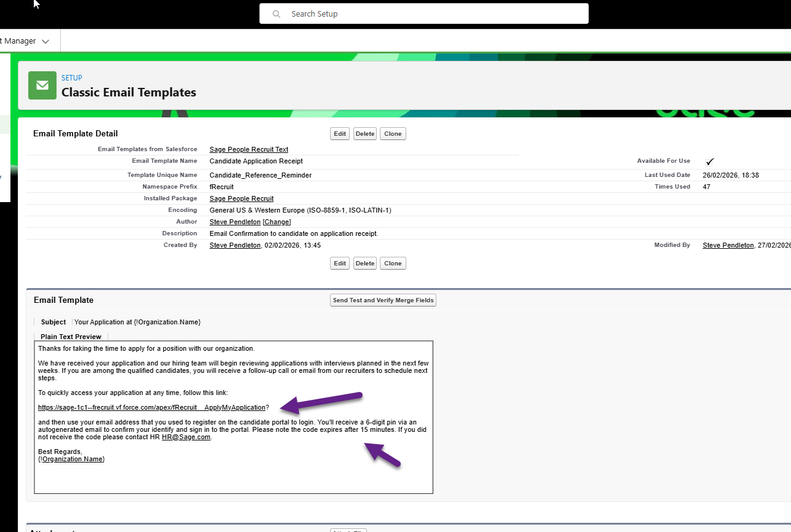Open the Installed Package Sage People Recruit link
The width and height of the screenshot is (791, 532).
(241, 198)
